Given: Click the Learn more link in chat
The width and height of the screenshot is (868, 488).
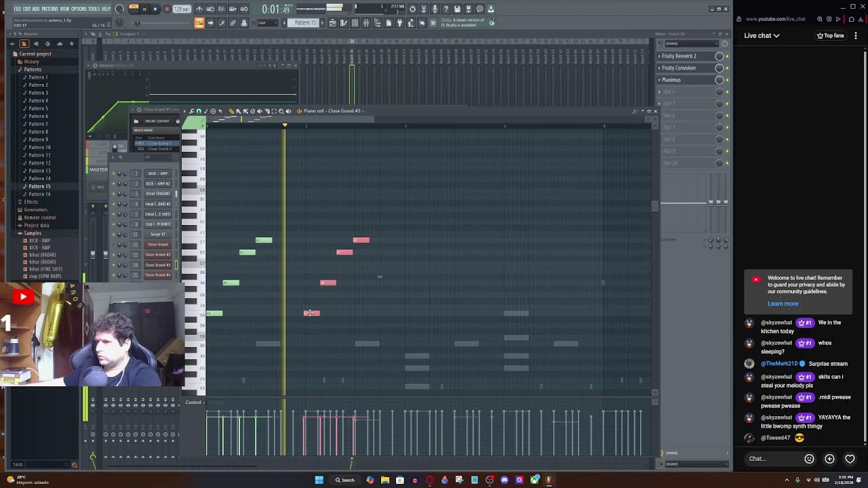Looking at the screenshot, I should click(x=783, y=304).
